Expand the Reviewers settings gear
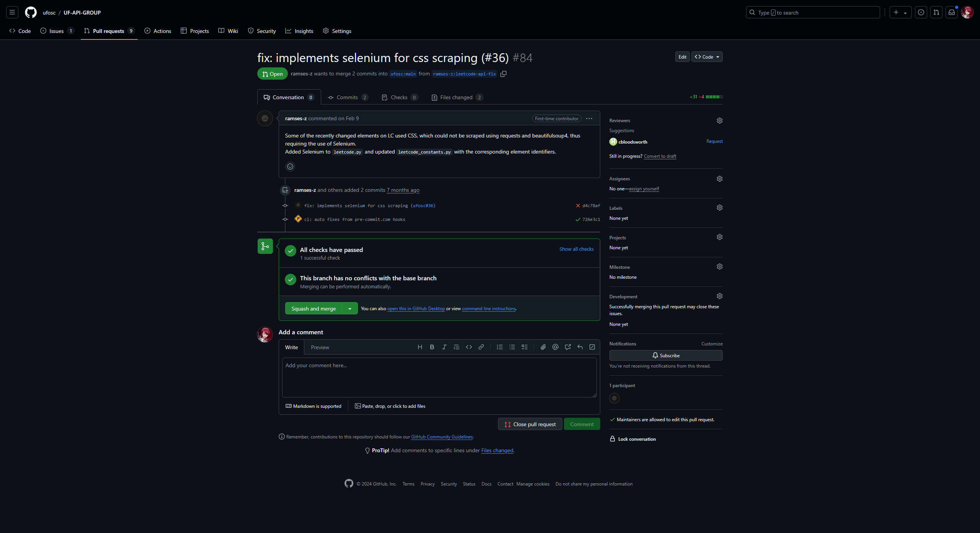The height and width of the screenshot is (533, 980). (720, 120)
